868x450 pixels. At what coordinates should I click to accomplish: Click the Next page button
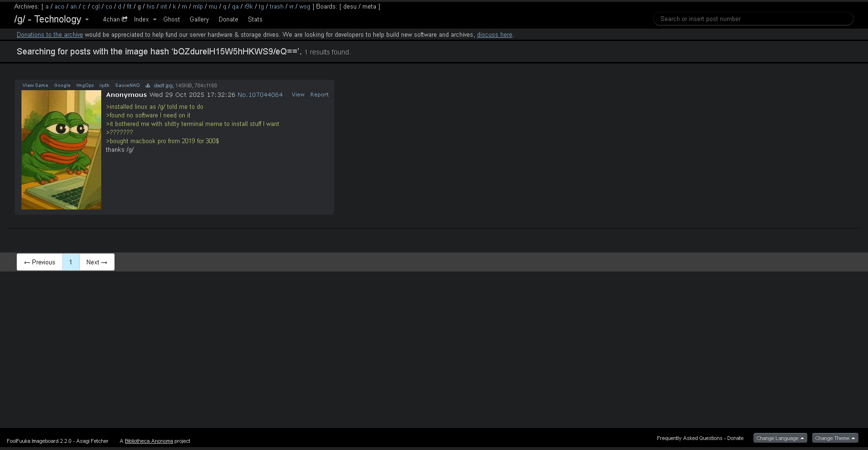tap(97, 262)
